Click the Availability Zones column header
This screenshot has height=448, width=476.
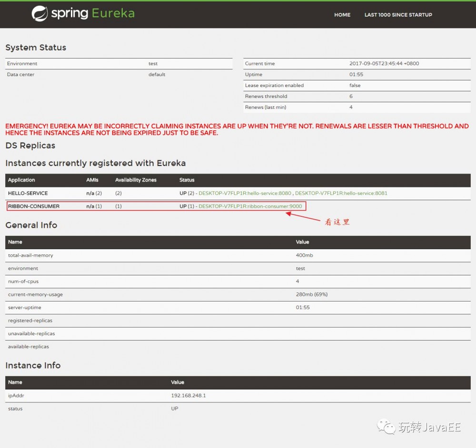coord(136,180)
